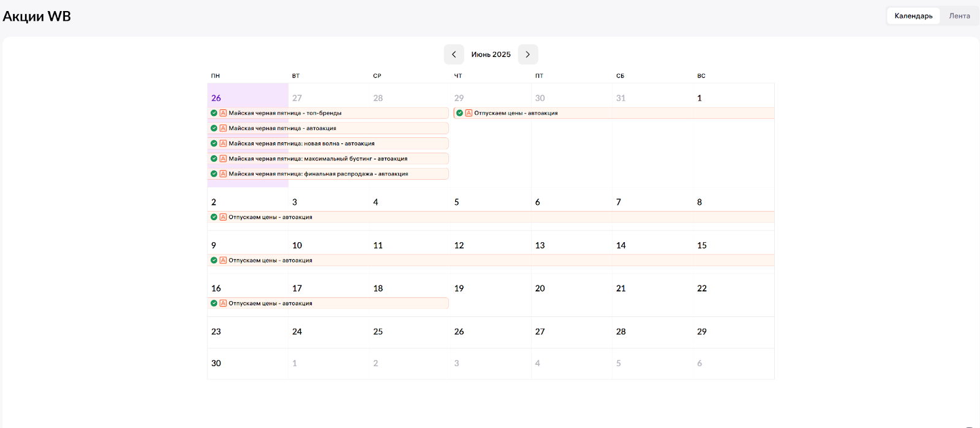The image size is (980, 428).
Task: Click the 'Июнь 2025' month label
Action: coord(491,55)
